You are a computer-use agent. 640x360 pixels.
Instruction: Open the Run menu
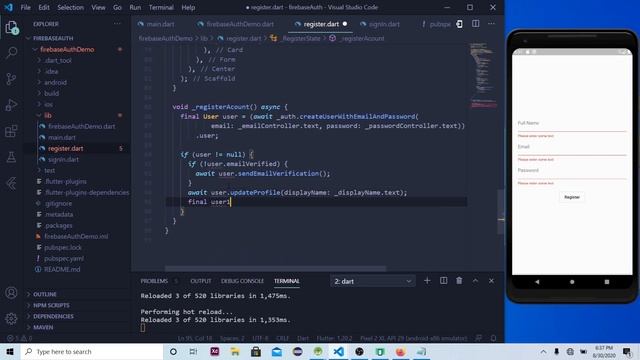click(135, 7)
